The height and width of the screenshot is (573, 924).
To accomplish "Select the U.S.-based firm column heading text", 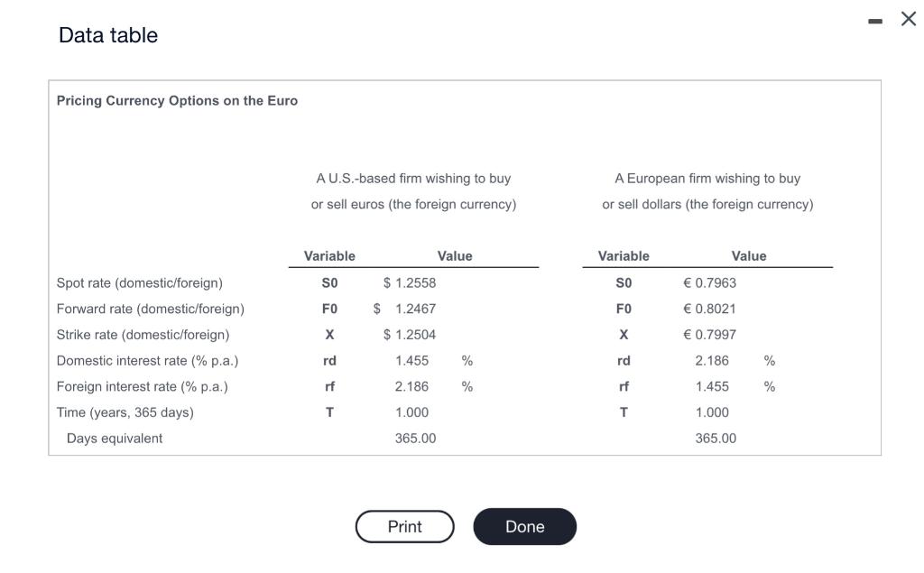I will (x=412, y=190).
